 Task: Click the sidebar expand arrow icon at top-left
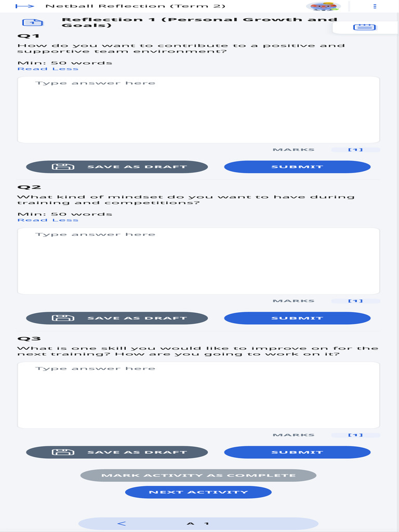24,6
